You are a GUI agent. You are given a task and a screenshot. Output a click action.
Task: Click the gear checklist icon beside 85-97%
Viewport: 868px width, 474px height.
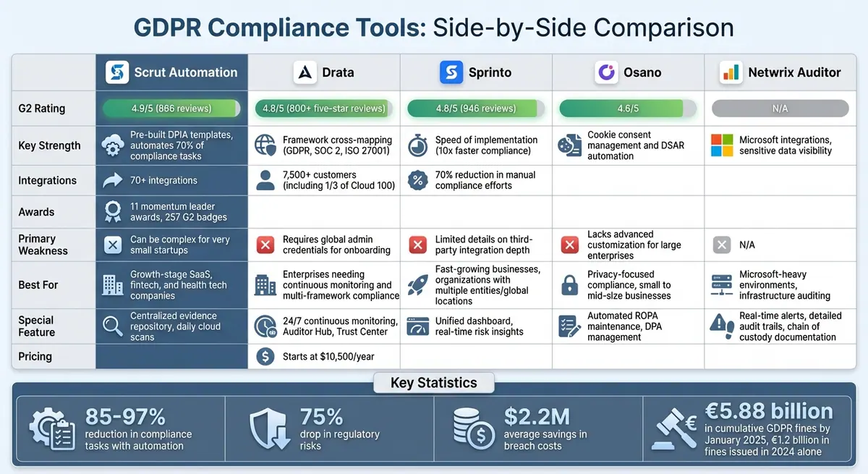[52, 429]
